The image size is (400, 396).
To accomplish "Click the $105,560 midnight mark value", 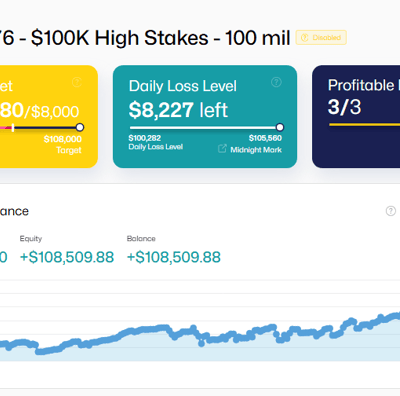I will (x=265, y=138).
